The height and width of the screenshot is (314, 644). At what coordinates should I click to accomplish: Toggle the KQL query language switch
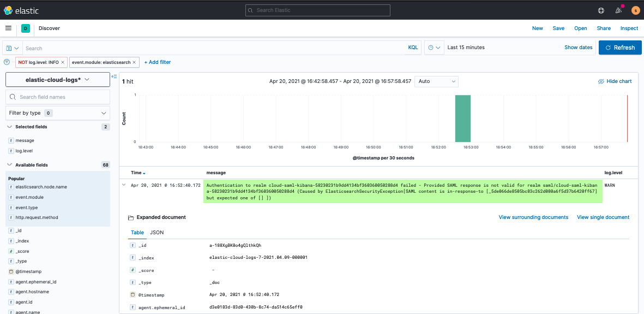pos(413,48)
